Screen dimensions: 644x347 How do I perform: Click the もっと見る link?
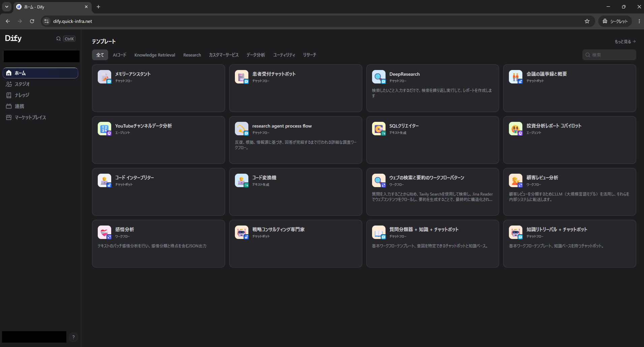tap(625, 42)
